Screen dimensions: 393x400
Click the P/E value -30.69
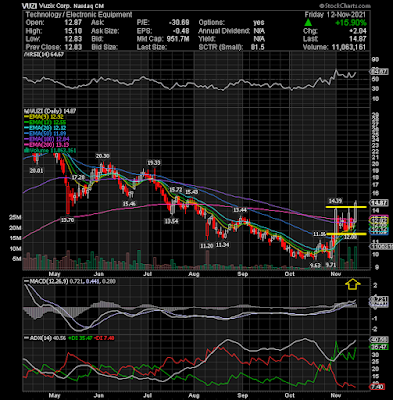coord(179,23)
